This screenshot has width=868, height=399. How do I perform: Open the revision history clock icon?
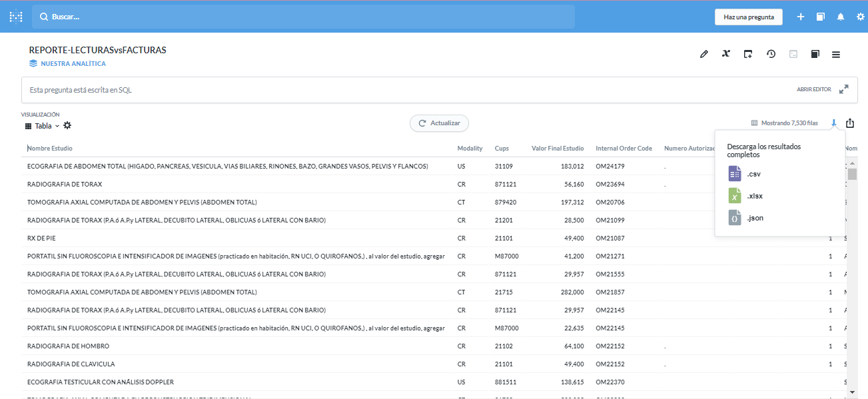point(771,54)
